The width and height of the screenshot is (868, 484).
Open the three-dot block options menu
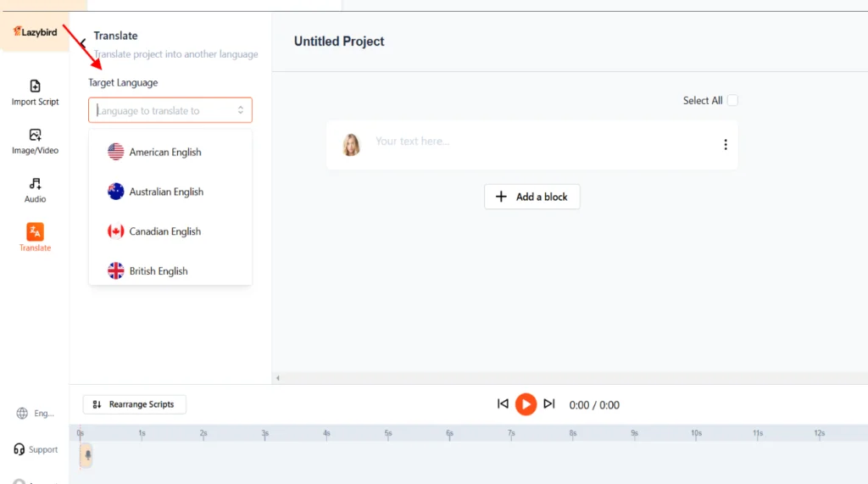725,145
